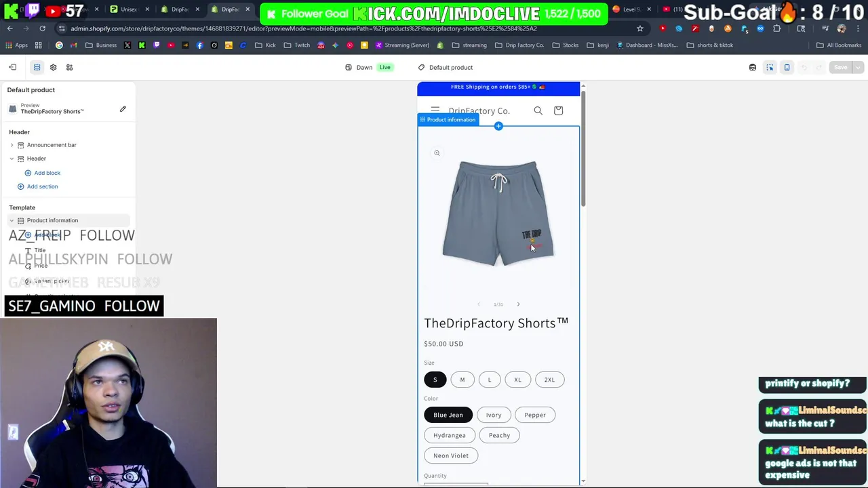
Task: Open Drip Factory Co. bookmarks folder
Action: pyautogui.click(x=519, y=45)
